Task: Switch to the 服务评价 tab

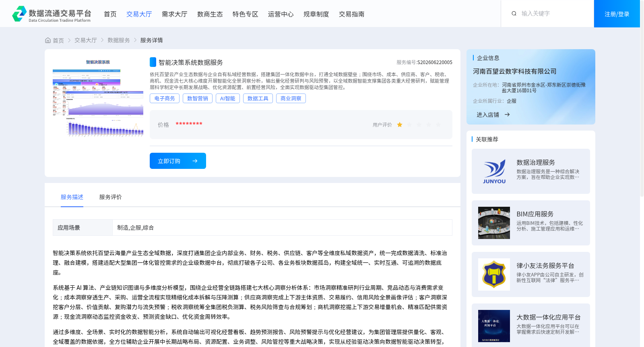Action: (x=110, y=197)
